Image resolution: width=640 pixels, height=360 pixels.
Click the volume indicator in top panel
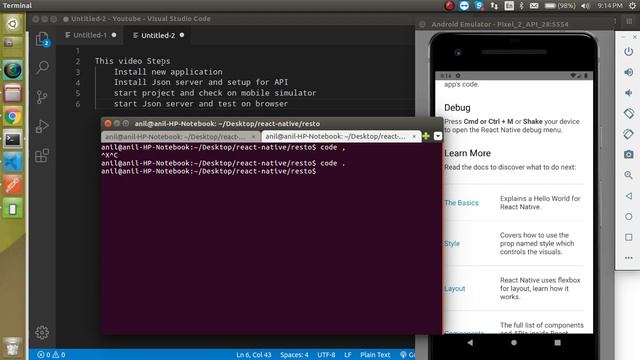tap(585, 6)
